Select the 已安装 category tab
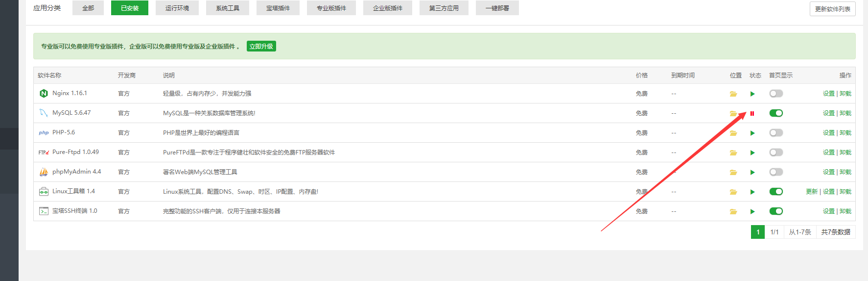The width and height of the screenshot is (868, 281). tap(130, 8)
